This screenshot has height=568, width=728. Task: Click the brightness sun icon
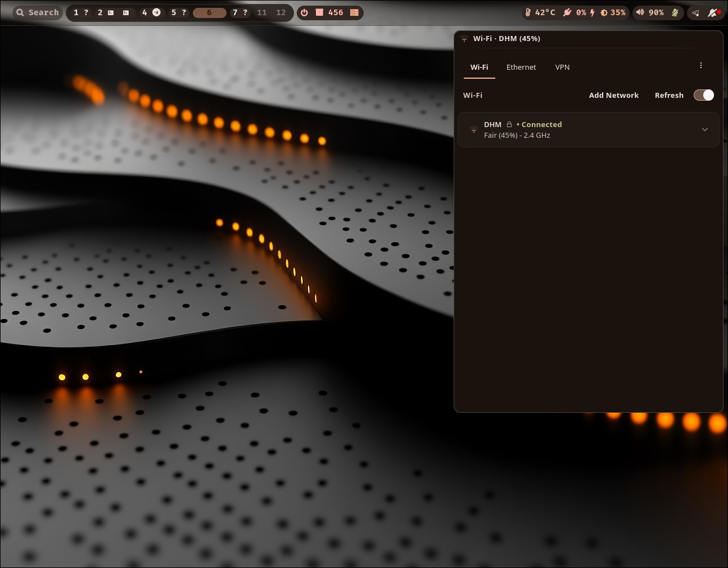tap(604, 12)
